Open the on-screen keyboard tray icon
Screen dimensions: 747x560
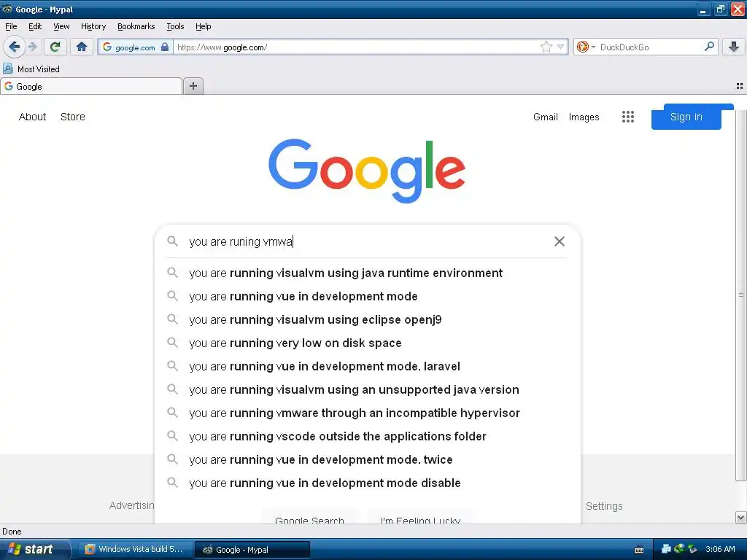(x=639, y=550)
